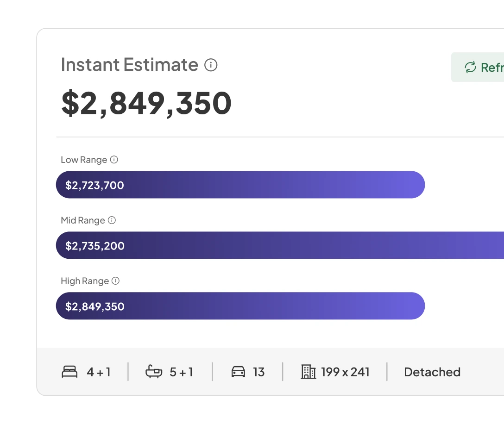Click the High Range $2,849,350 bar
Screen dimensions: 504x424
[240, 306]
